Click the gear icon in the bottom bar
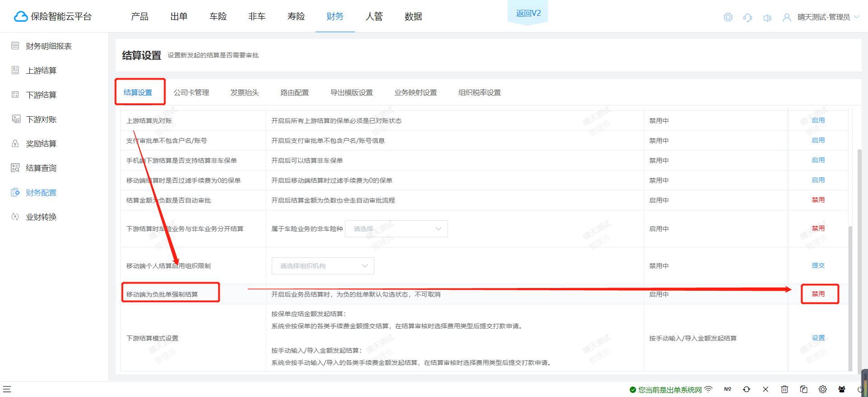This screenshot has height=397, width=868. pyautogui.click(x=822, y=389)
